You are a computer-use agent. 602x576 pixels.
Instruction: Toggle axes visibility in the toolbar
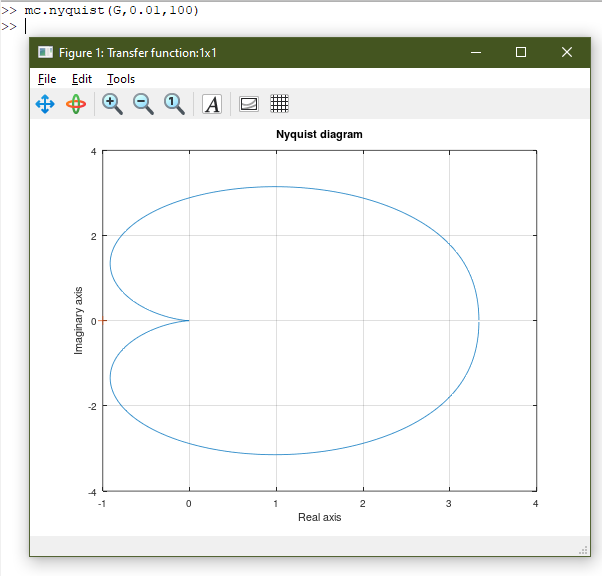point(249,103)
